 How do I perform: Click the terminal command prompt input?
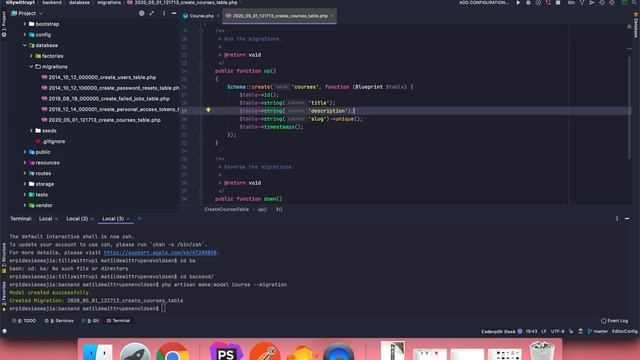click(163, 308)
